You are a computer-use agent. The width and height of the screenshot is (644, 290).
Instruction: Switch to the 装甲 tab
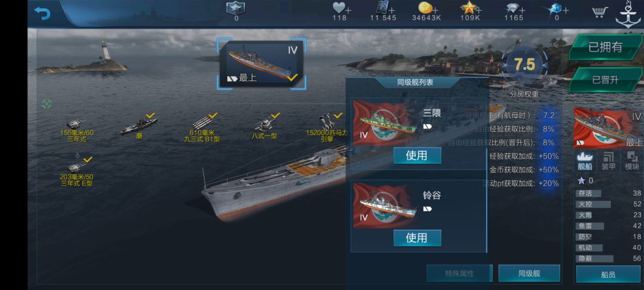(608, 161)
